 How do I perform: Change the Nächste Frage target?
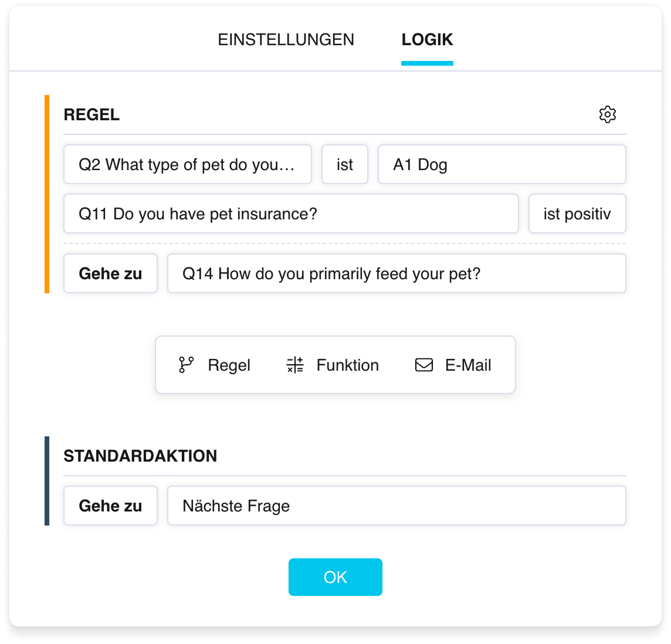coord(396,506)
